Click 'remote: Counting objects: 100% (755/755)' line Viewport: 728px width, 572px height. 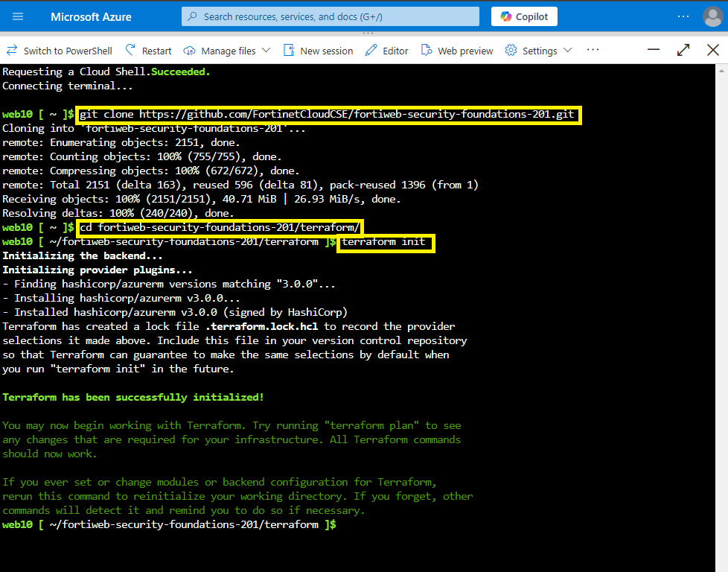(142, 156)
